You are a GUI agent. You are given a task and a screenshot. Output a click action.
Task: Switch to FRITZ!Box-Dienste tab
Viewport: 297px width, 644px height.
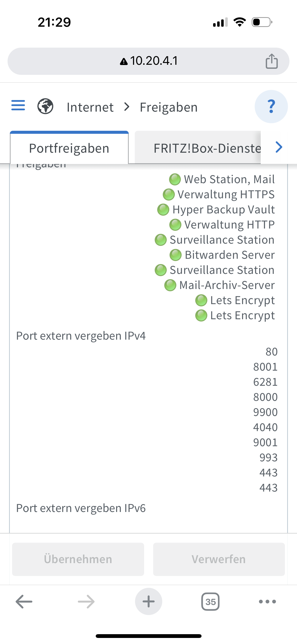click(x=207, y=148)
